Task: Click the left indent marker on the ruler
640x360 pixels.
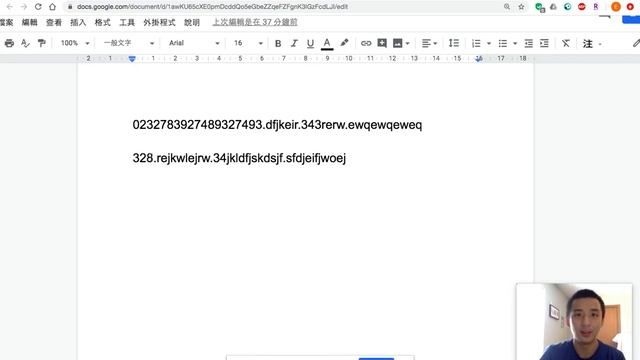Action: (132, 59)
